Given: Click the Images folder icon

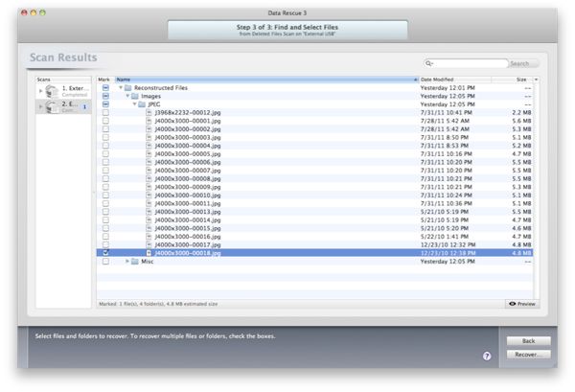Looking at the screenshot, I should [135, 96].
